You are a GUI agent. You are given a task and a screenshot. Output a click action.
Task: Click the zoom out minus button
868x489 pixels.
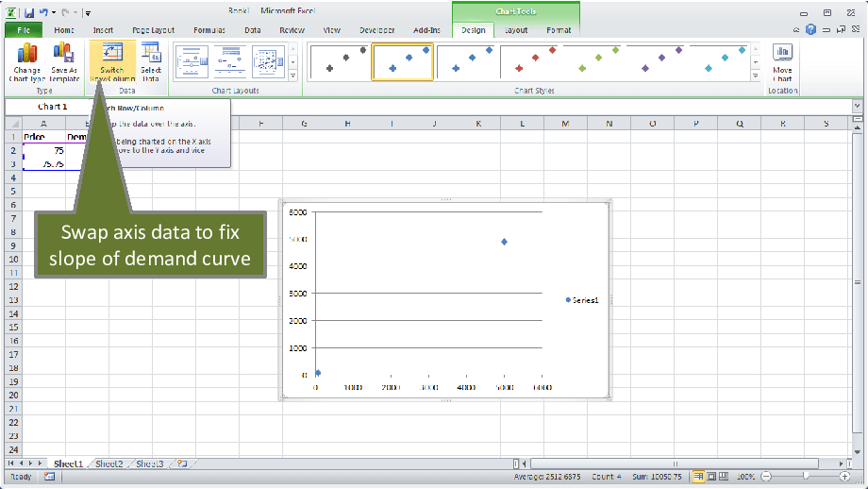(x=766, y=477)
